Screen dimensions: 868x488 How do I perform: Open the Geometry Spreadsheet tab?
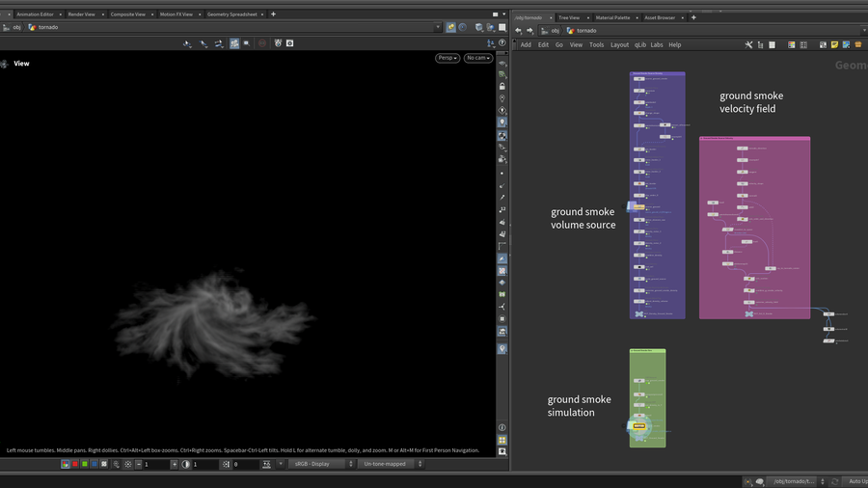pos(231,14)
